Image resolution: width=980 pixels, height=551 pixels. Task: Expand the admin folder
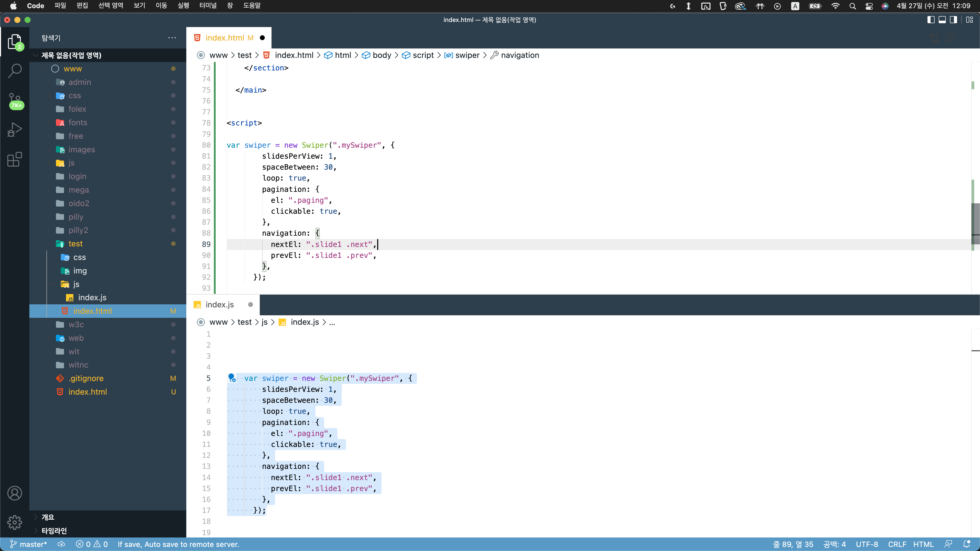[x=108, y=82]
